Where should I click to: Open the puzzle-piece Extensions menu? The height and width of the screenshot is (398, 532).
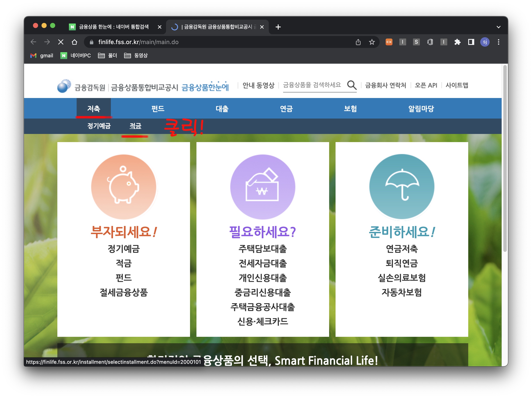(x=457, y=42)
